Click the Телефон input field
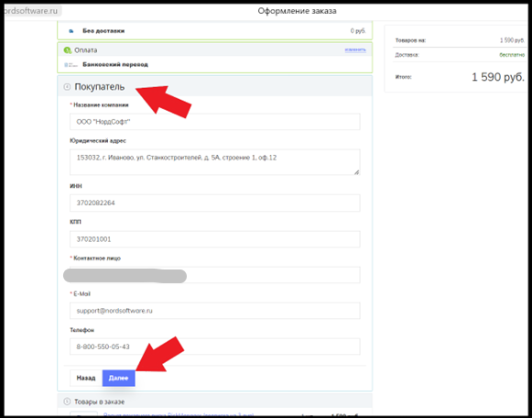Viewport: 532px width, 418px height. [215, 346]
